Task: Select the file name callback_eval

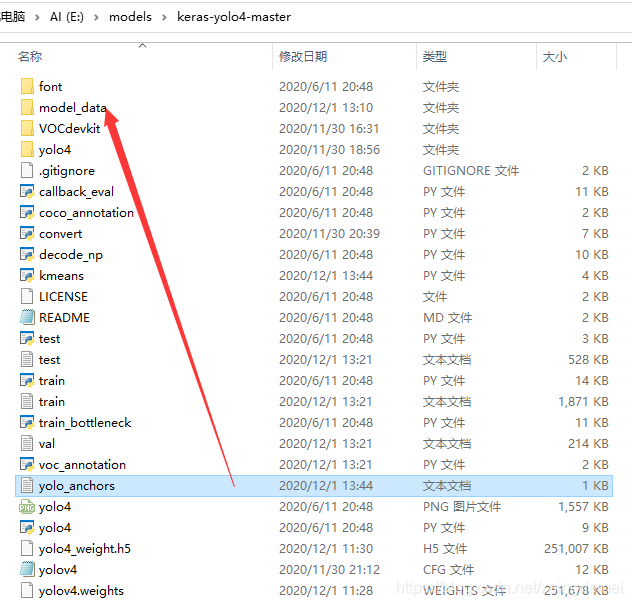Action: [76, 192]
